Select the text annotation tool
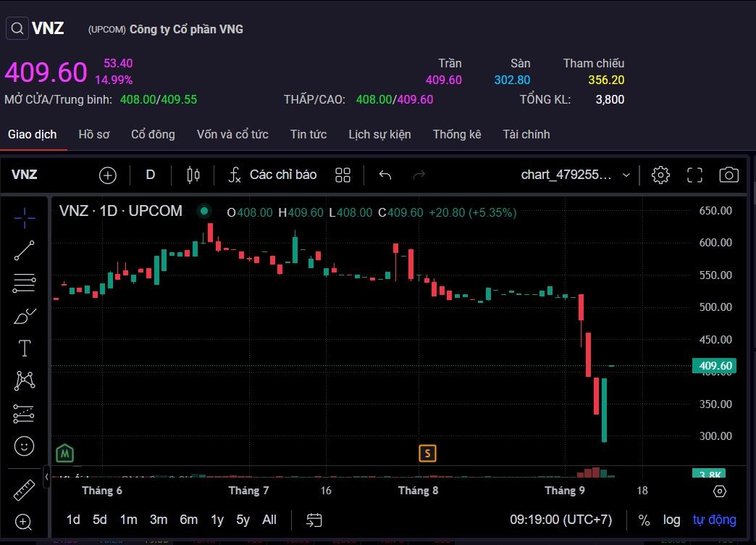Image resolution: width=756 pixels, height=545 pixels. click(x=24, y=349)
